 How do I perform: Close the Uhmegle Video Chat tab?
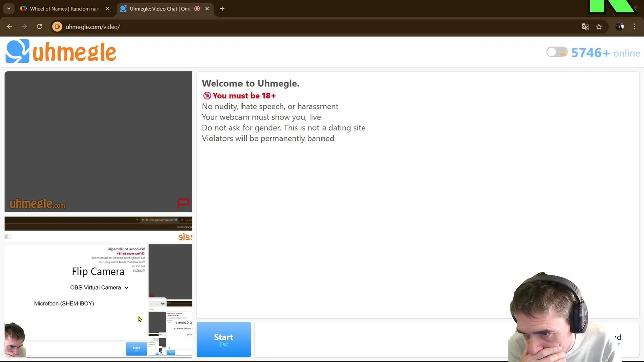[207, 9]
